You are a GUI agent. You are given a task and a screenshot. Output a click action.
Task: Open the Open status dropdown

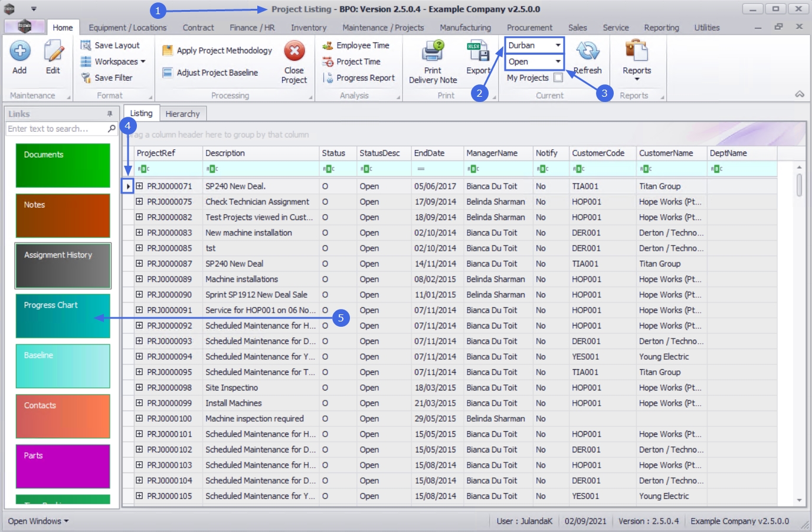[x=558, y=61]
